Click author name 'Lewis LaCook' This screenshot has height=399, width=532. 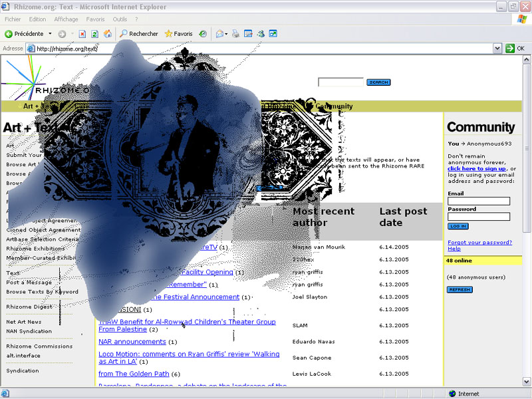pos(311,374)
